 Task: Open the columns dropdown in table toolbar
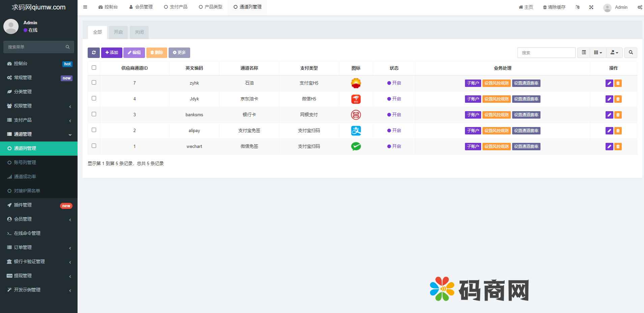point(598,53)
